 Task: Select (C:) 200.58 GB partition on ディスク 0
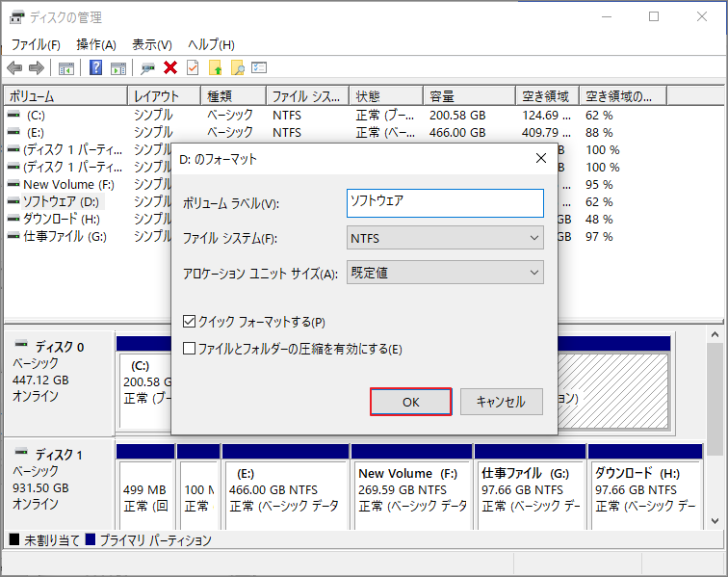pos(145,390)
